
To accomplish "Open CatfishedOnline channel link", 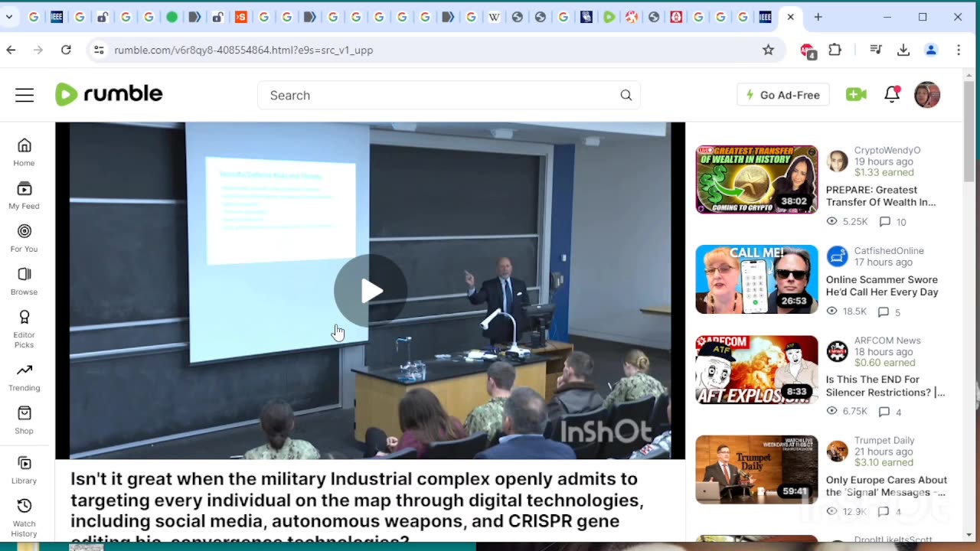I will click(889, 251).
